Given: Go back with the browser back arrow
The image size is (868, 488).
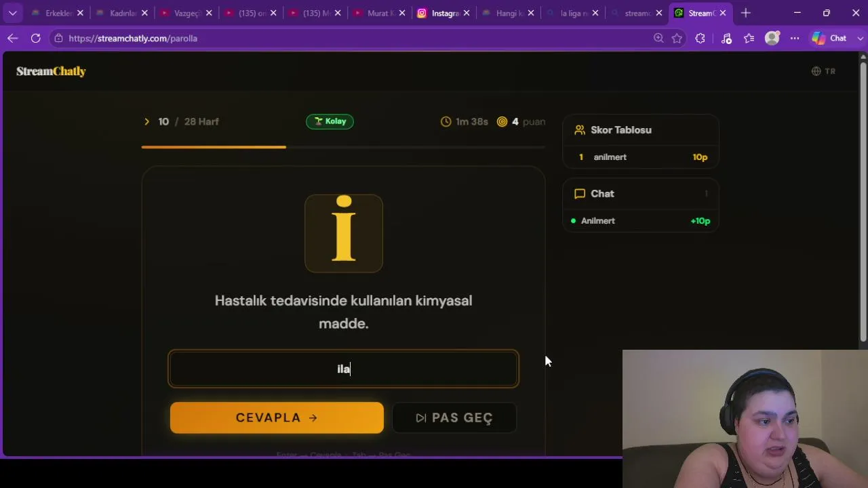Looking at the screenshot, I should [x=12, y=39].
